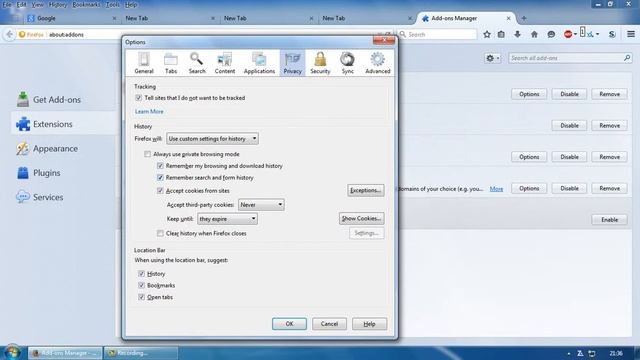Open the Bookmarks menu

pos(86,5)
